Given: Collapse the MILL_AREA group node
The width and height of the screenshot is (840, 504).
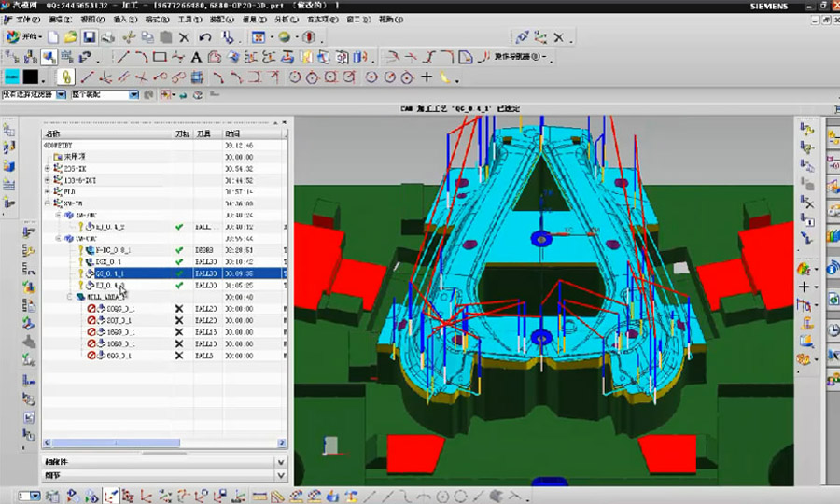Looking at the screenshot, I should pyautogui.click(x=70, y=297).
